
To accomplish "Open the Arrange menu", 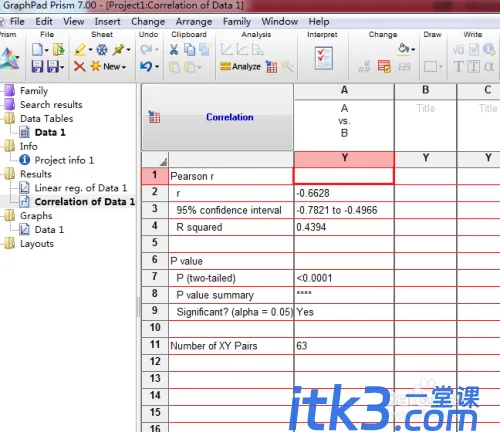I will [x=194, y=22].
